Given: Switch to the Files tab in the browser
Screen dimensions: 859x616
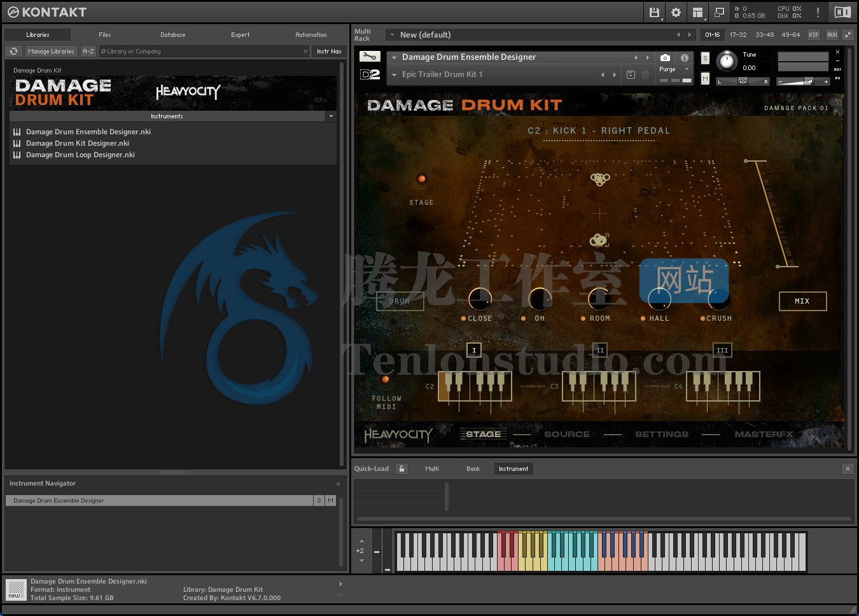Looking at the screenshot, I should click(x=104, y=35).
